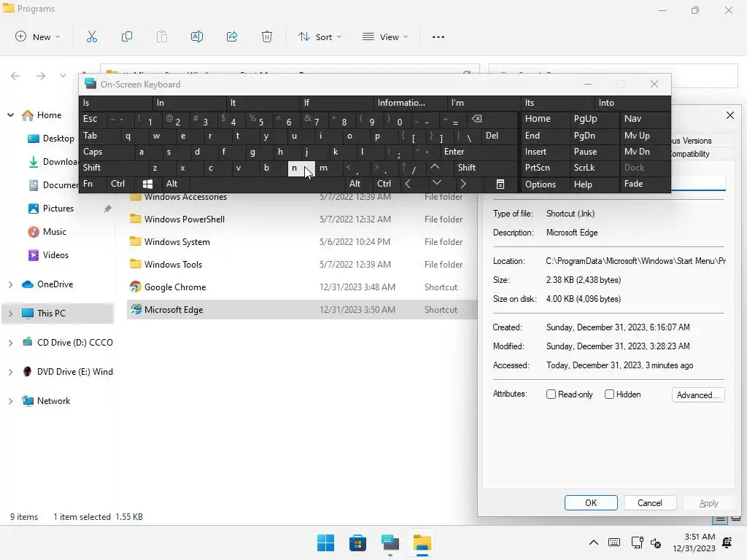Open the Windows Start button in taskbar
The height and width of the screenshot is (560, 747).
pyautogui.click(x=326, y=542)
